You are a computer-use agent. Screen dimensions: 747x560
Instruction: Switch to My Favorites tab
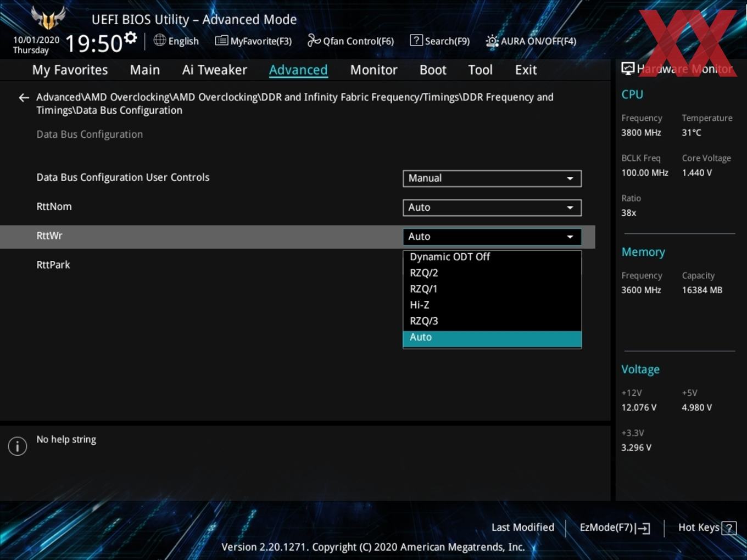click(70, 70)
